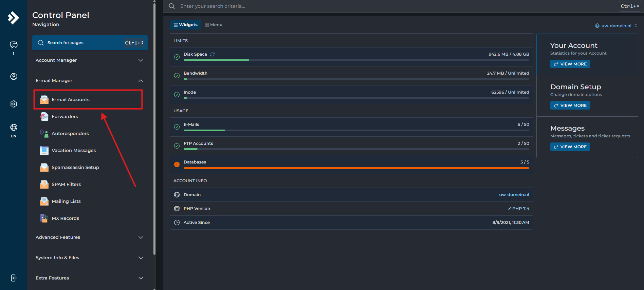The height and width of the screenshot is (290, 644).
Task: Open the user profile icon in left rail
Action: (14, 77)
